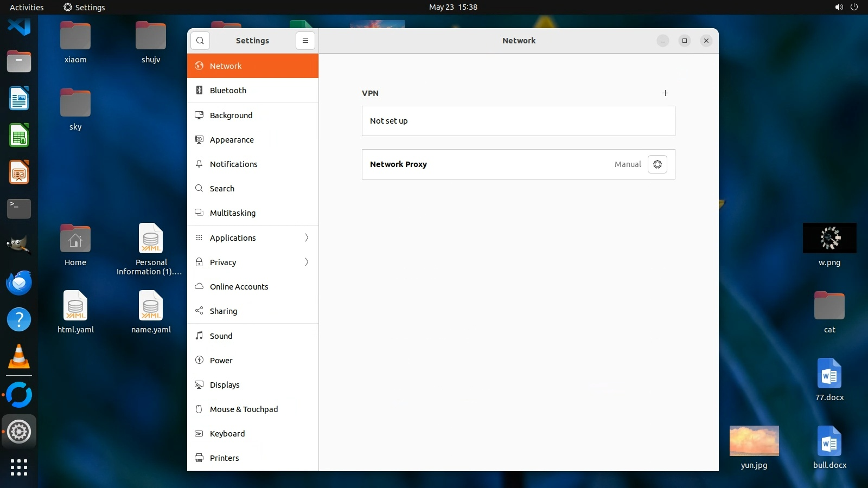Viewport: 868px width, 488px height.
Task: Open Terminal from the dock
Action: click(x=19, y=208)
